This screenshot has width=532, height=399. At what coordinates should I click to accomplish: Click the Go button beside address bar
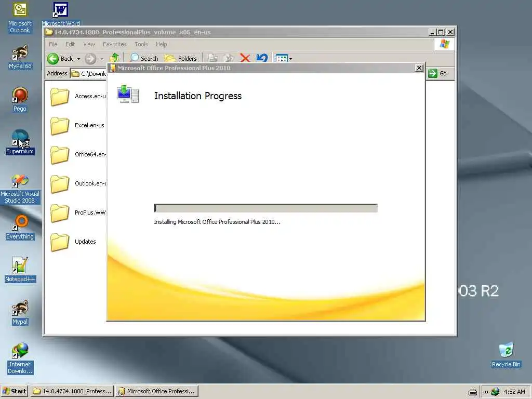pyautogui.click(x=437, y=73)
